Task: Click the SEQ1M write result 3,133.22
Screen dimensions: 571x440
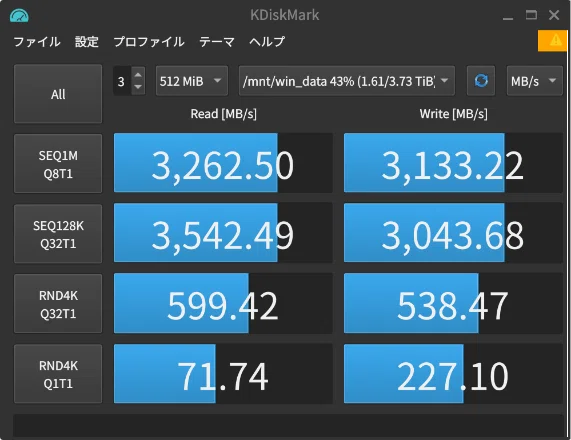Action: (x=453, y=162)
